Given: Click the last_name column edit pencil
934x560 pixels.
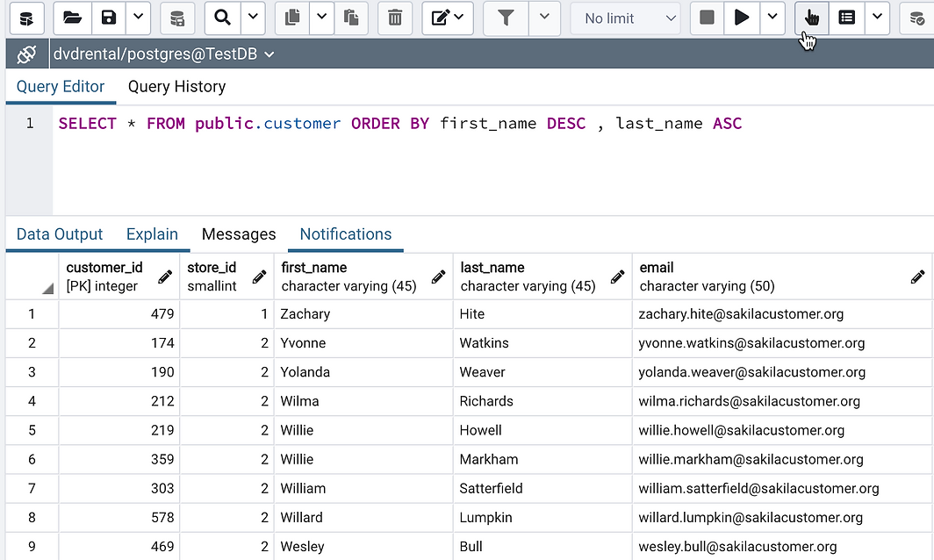Looking at the screenshot, I should click(x=618, y=277).
